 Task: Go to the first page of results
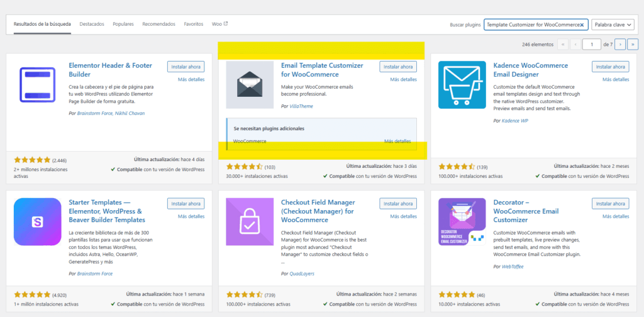point(562,45)
